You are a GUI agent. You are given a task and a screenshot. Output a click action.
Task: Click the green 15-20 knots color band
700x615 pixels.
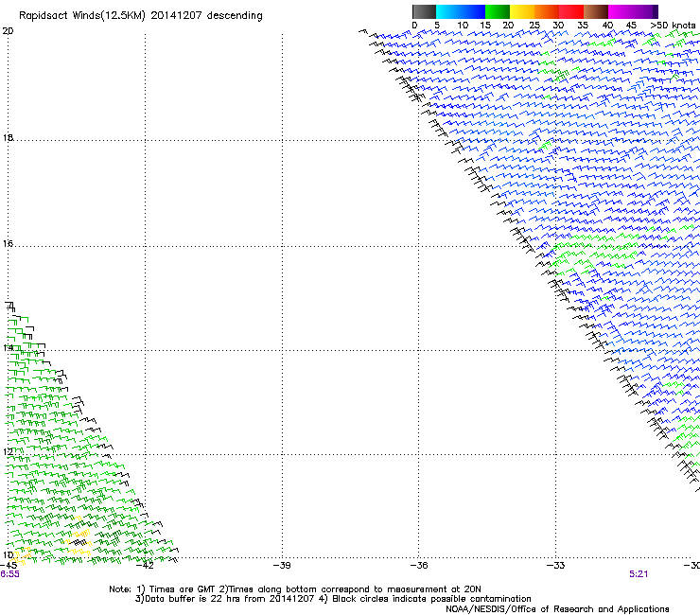(x=498, y=11)
